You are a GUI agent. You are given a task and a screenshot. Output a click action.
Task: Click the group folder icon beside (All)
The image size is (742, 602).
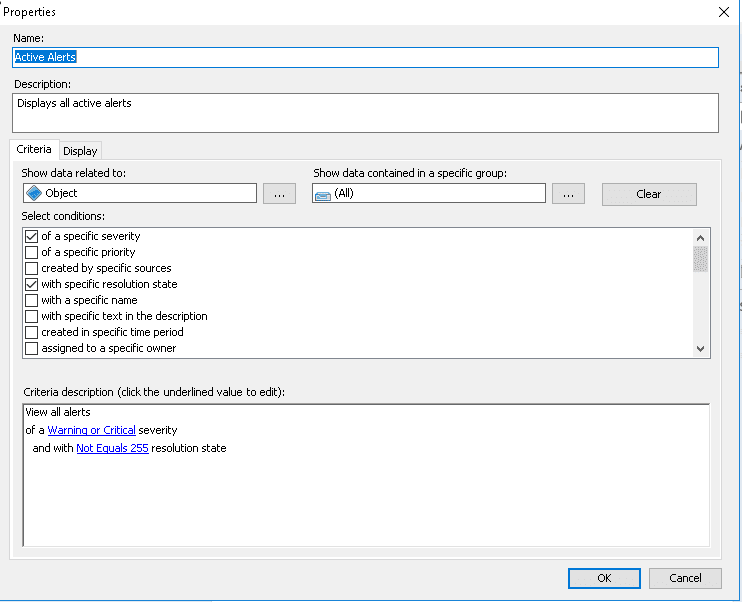(x=323, y=195)
